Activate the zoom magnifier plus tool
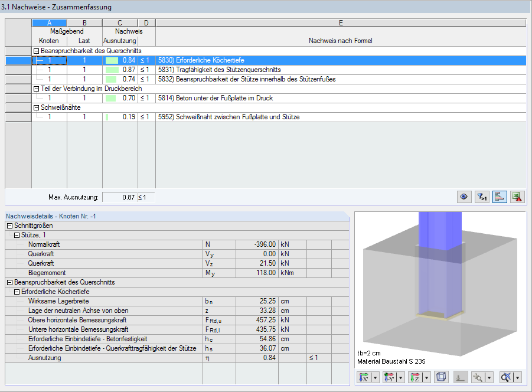532x392 pixels. click(x=478, y=377)
